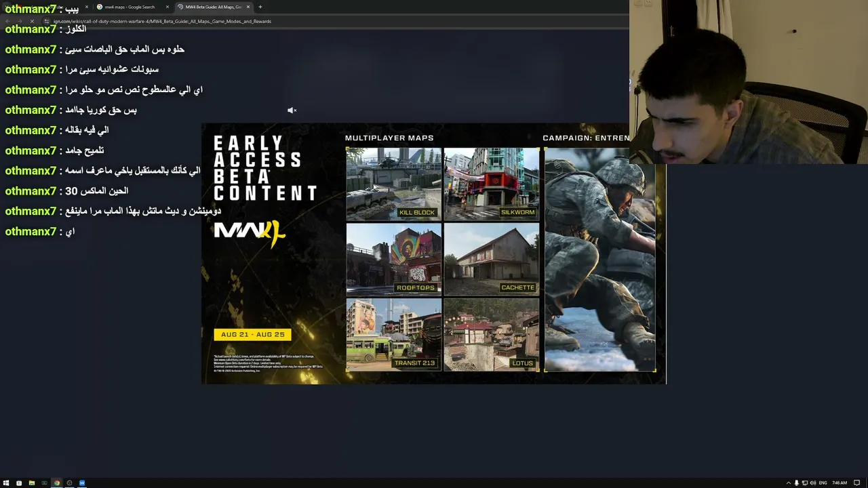
Task: Open a new browser tab
Action: click(x=260, y=7)
